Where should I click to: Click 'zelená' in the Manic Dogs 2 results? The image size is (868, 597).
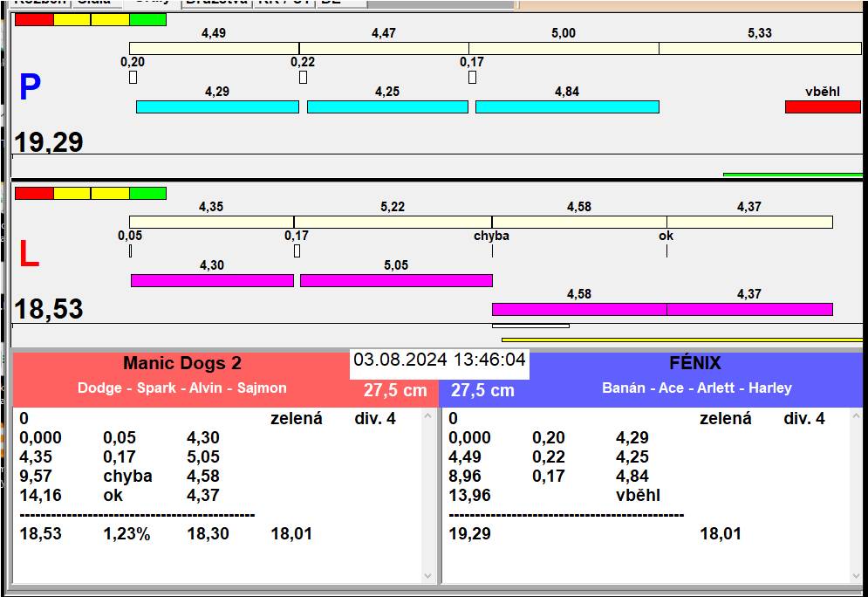(x=296, y=419)
